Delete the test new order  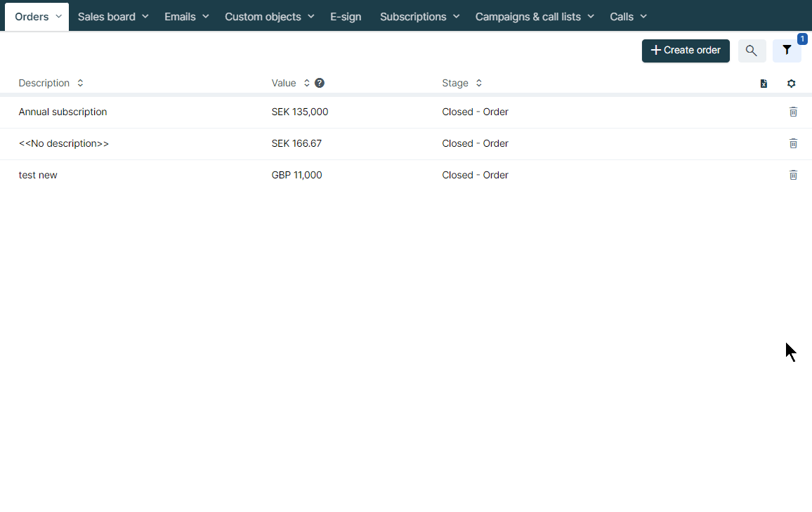point(793,175)
